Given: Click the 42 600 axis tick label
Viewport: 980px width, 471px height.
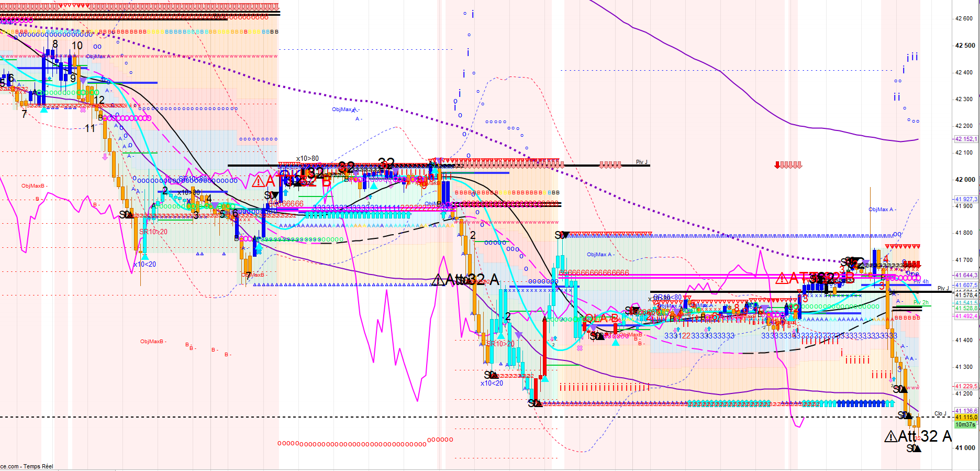Looking at the screenshot, I should tap(964, 19).
